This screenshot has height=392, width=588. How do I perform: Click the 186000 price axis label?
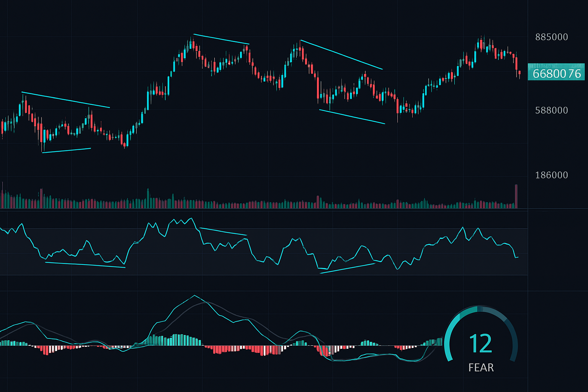click(551, 175)
